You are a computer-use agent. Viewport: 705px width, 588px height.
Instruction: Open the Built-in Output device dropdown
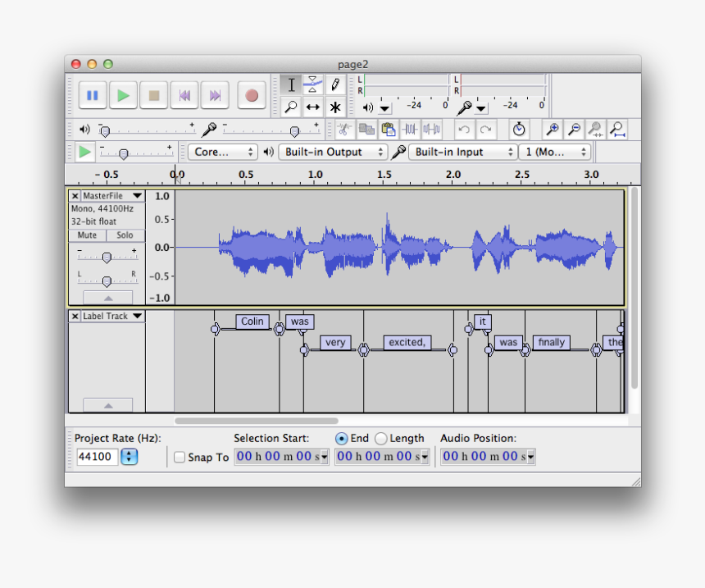coord(333,152)
